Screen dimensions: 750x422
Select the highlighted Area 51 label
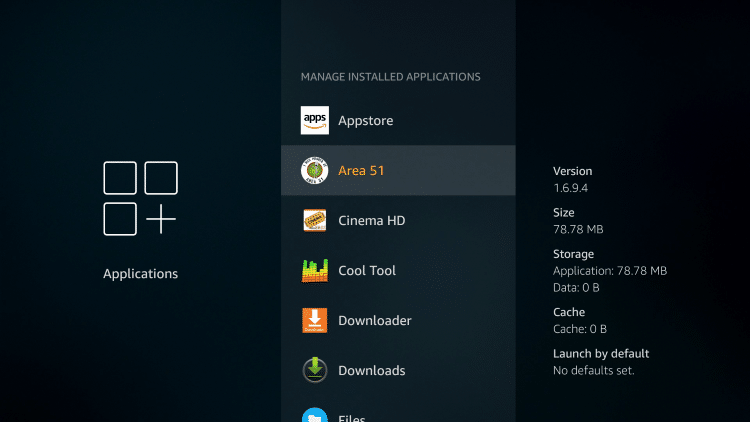pyautogui.click(x=361, y=170)
